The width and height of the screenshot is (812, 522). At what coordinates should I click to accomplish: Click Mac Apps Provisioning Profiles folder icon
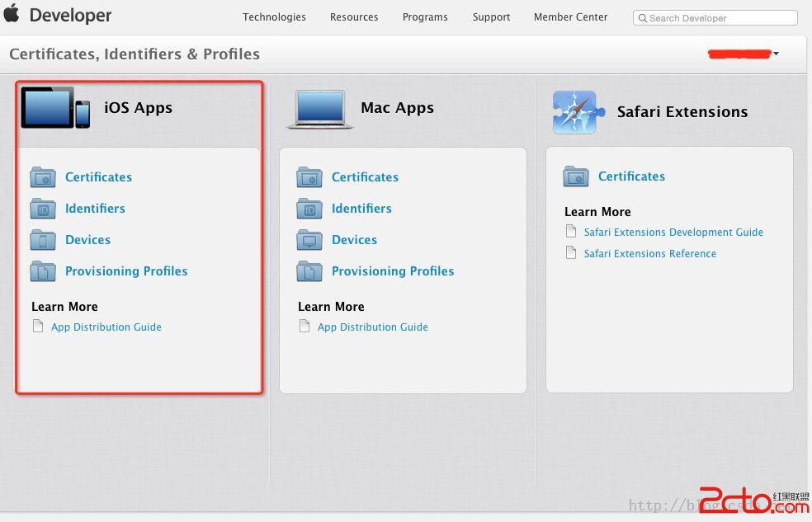click(x=309, y=271)
